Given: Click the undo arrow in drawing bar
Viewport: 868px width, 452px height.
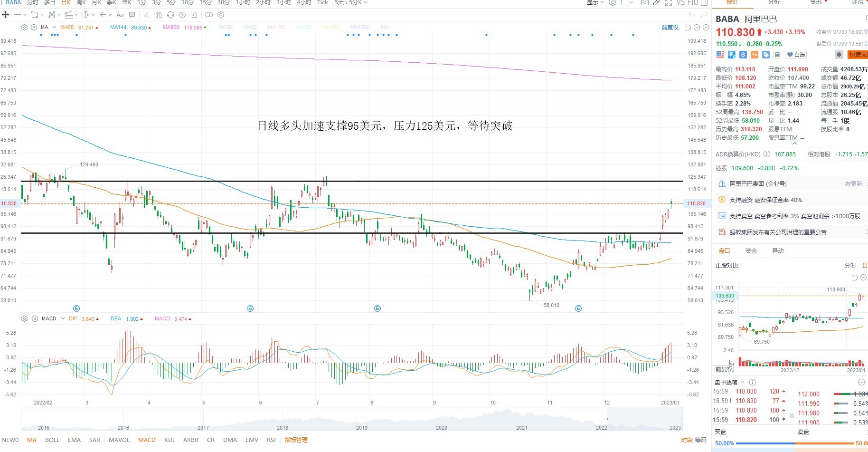Looking at the screenshot, I should pyautogui.click(x=692, y=15).
